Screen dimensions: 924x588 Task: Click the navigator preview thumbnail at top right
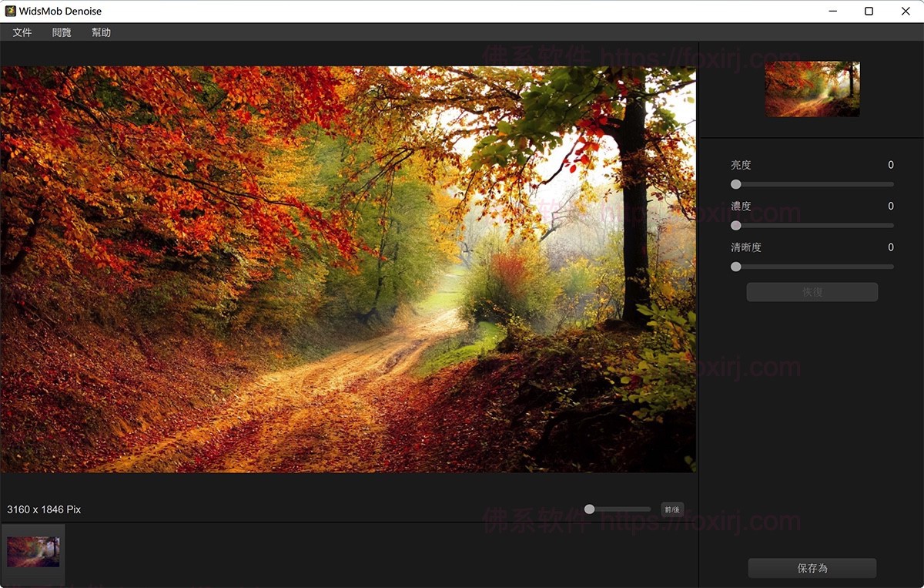812,89
